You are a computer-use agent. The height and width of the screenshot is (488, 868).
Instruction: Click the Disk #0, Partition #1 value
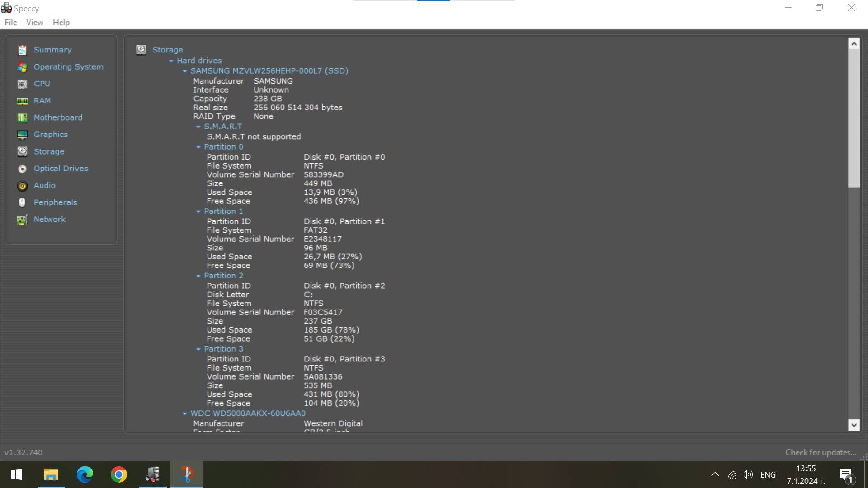[x=344, y=221]
